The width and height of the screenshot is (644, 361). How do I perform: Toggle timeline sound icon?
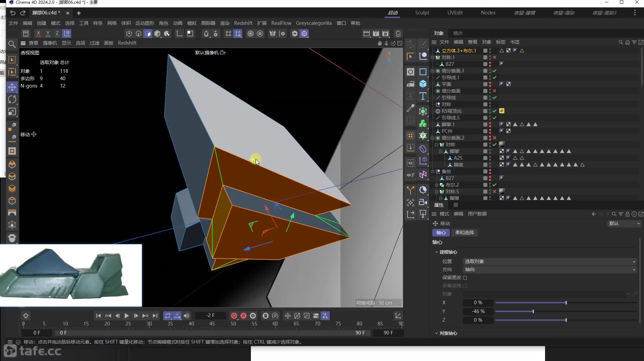[x=186, y=316]
